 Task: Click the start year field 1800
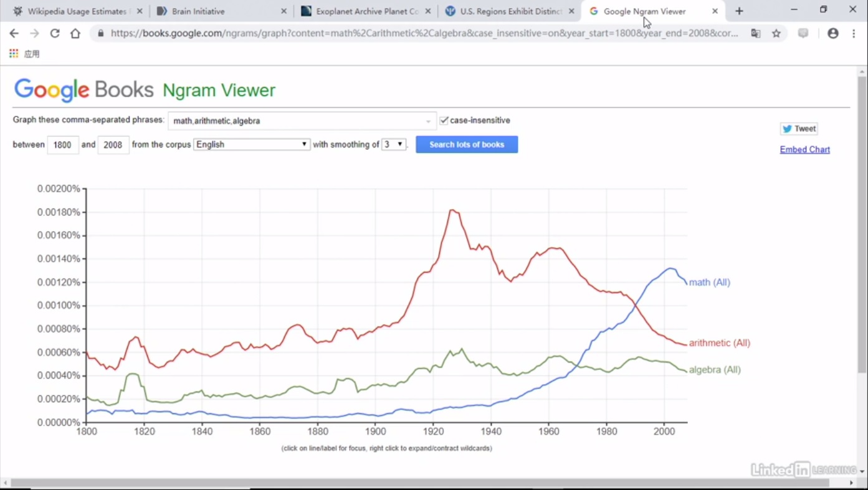(63, 144)
